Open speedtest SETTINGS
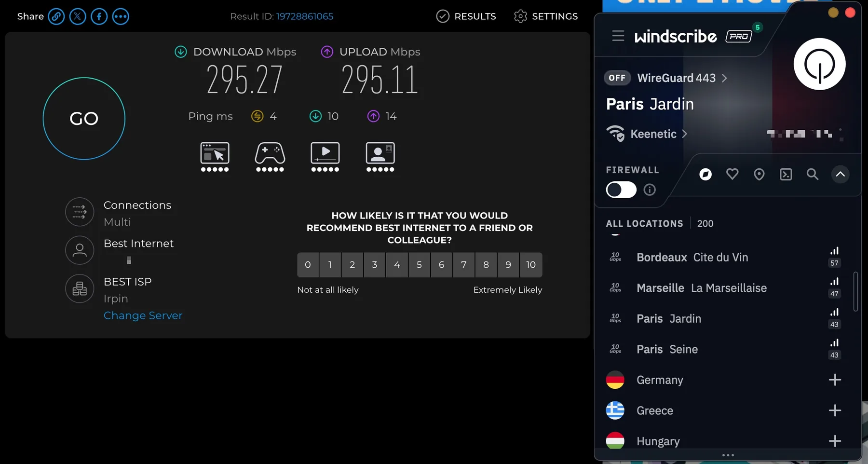 coord(546,16)
